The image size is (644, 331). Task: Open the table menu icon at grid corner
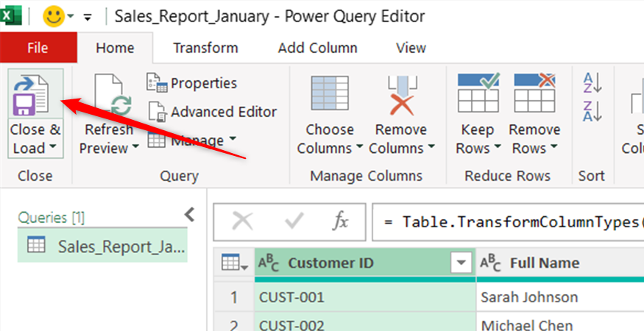(235, 263)
